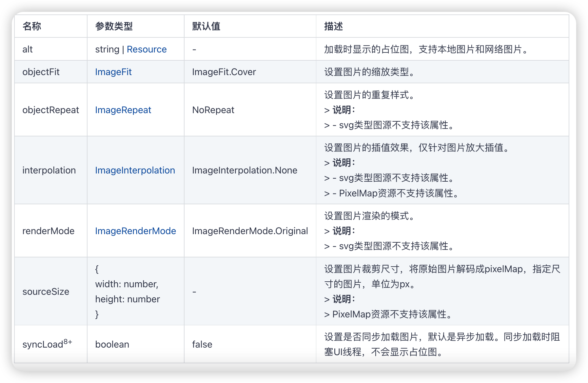Click description 设置图片的插值效果
This screenshot has height=383, width=588.
point(417,148)
